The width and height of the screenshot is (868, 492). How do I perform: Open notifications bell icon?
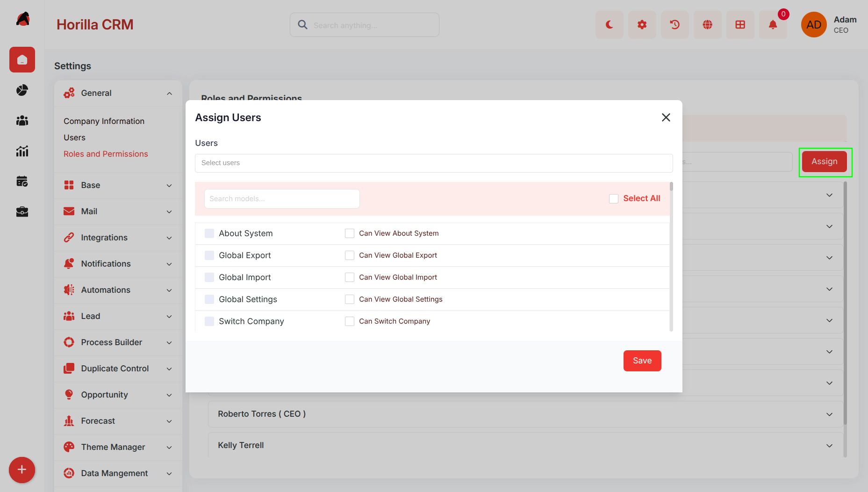[x=773, y=25]
